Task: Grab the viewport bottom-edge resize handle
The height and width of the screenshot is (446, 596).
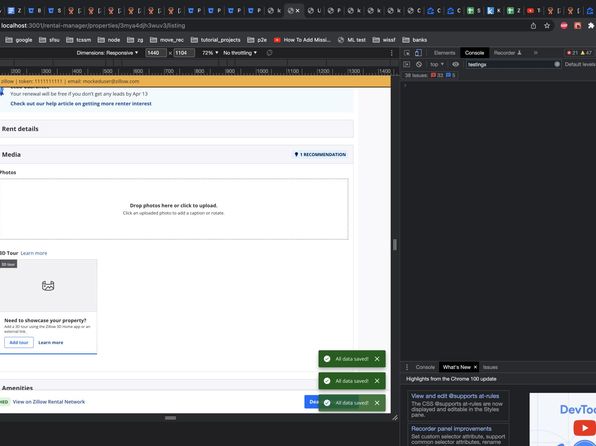Action: coord(170,418)
